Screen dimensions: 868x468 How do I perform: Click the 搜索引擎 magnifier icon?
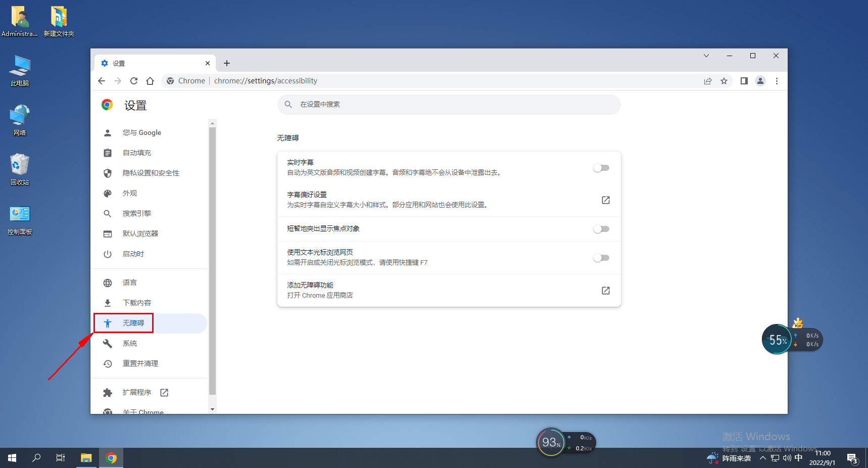pyautogui.click(x=108, y=213)
